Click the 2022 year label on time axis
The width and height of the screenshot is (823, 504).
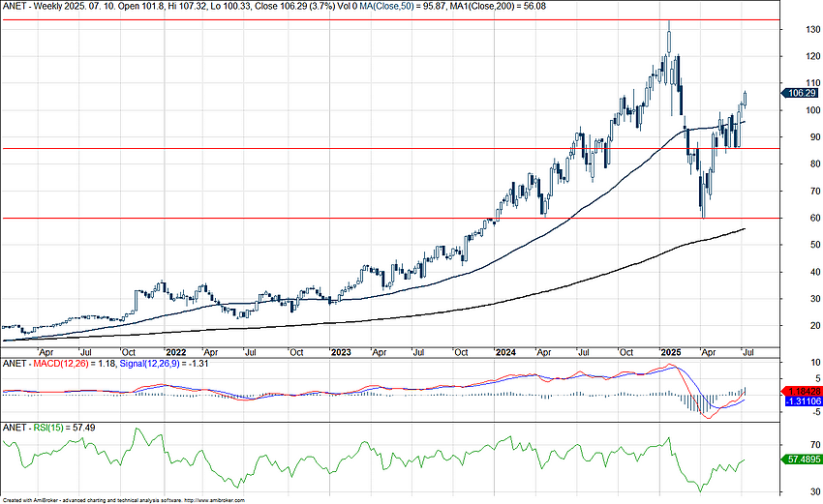click(x=175, y=352)
